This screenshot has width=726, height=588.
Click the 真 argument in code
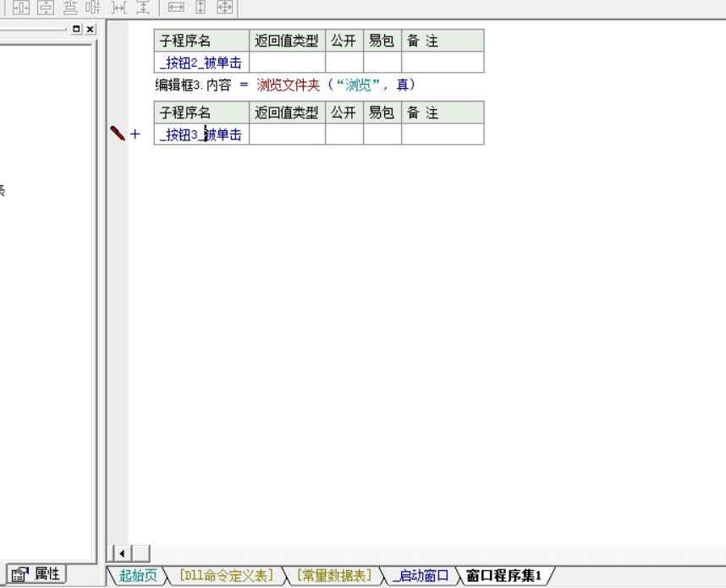(x=403, y=85)
